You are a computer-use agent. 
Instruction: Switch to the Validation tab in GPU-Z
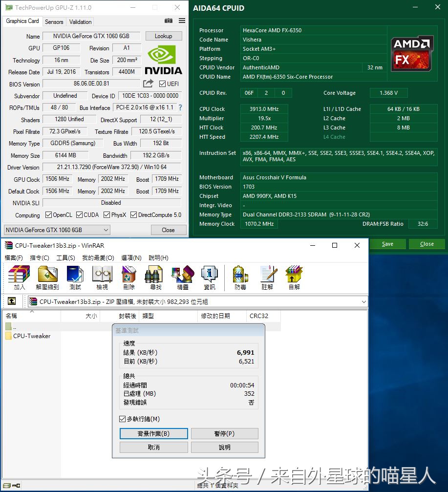pos(80,21)
